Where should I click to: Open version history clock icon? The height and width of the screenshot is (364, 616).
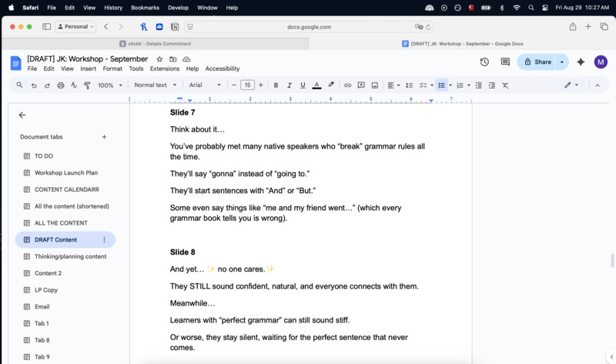(484, 62)
